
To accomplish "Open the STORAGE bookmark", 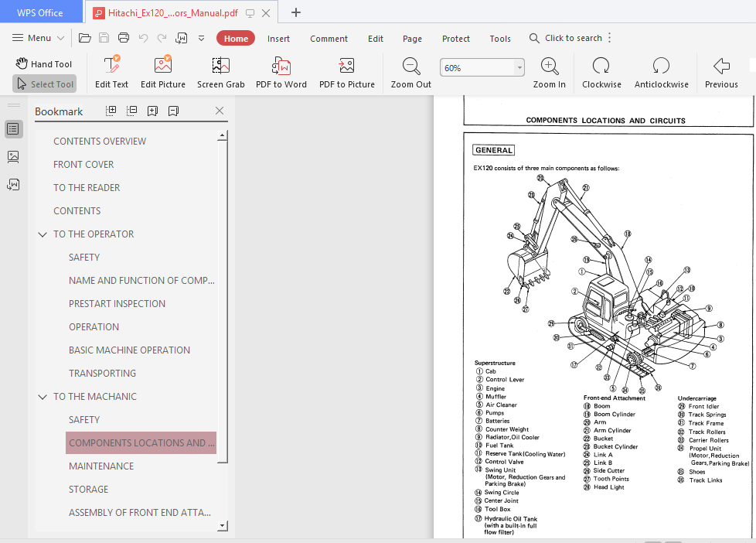I will point(88,489).
